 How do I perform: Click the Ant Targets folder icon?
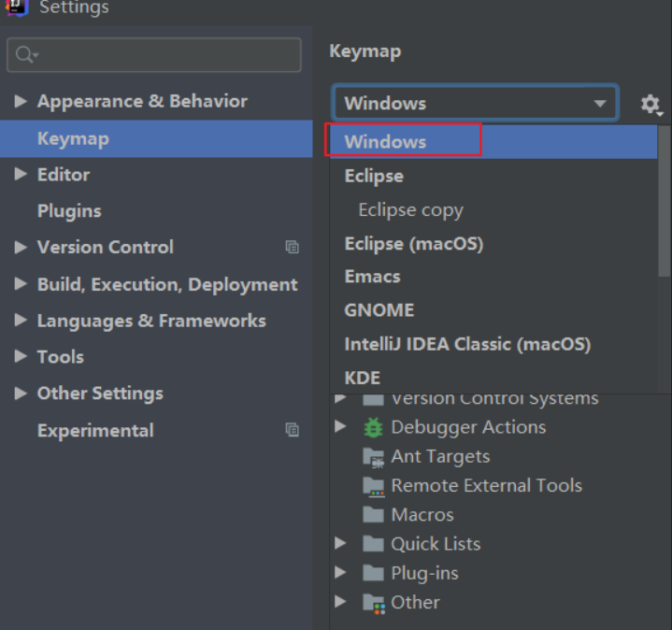click(x=374, y=457)
